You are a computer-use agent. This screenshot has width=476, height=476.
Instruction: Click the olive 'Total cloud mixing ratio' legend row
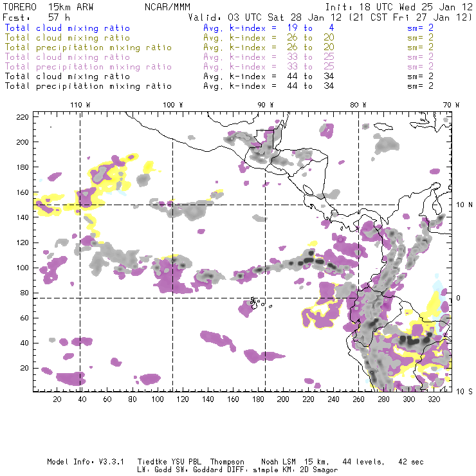(x=68, y=38)
